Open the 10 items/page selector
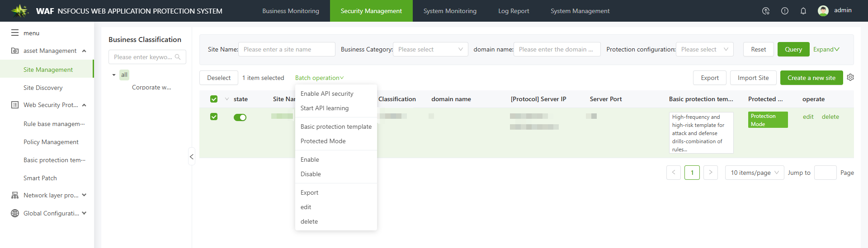The height and width of the screenshot is (248, 868). (754, 173)
